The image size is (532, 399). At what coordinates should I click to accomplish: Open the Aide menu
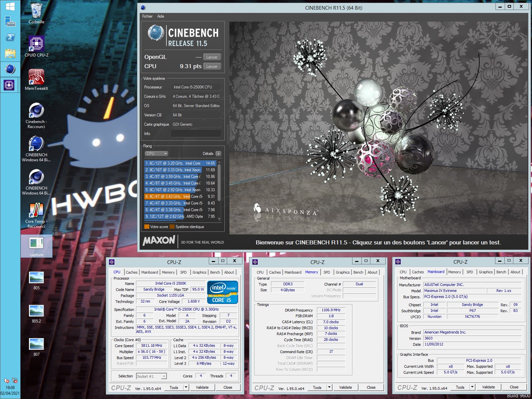[161, 16]
